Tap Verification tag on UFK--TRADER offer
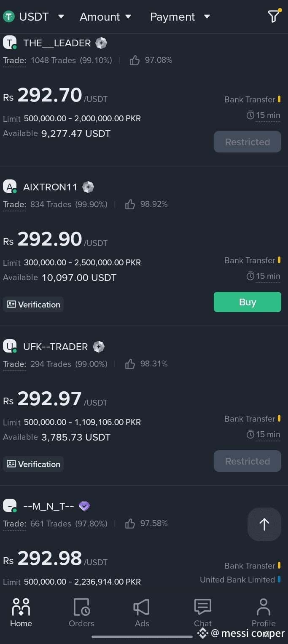 pyautogui.click(x=33, y=464)
